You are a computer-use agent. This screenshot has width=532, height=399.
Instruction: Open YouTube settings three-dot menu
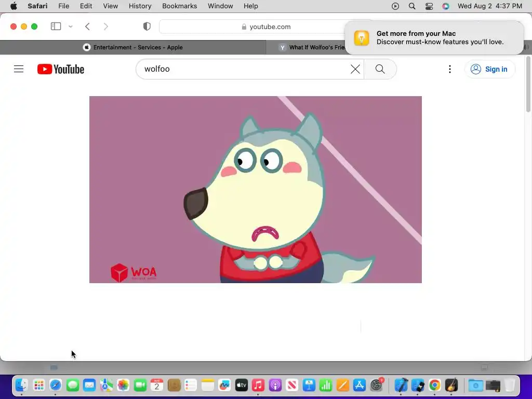tap(450, 69)
